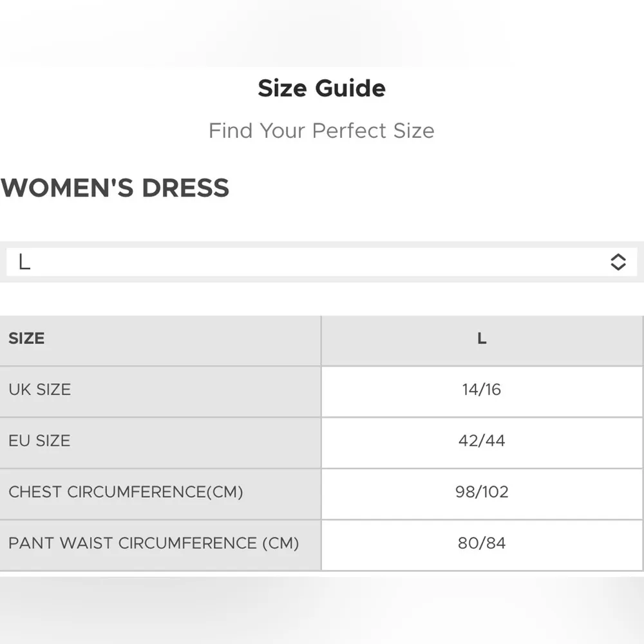Click the 14/16 UK size value
This screenshot has width=644, height=644.
click(482, 390)
